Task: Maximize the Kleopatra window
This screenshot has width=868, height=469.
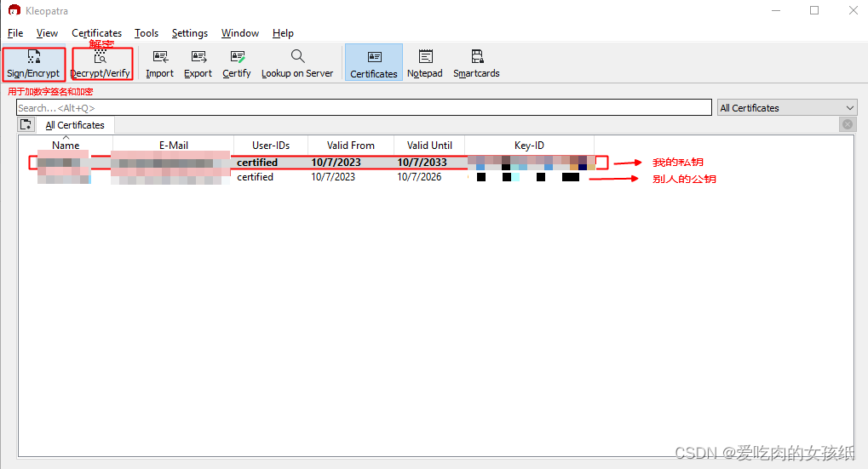Action: pyautogui.click(x=814, y=10)
